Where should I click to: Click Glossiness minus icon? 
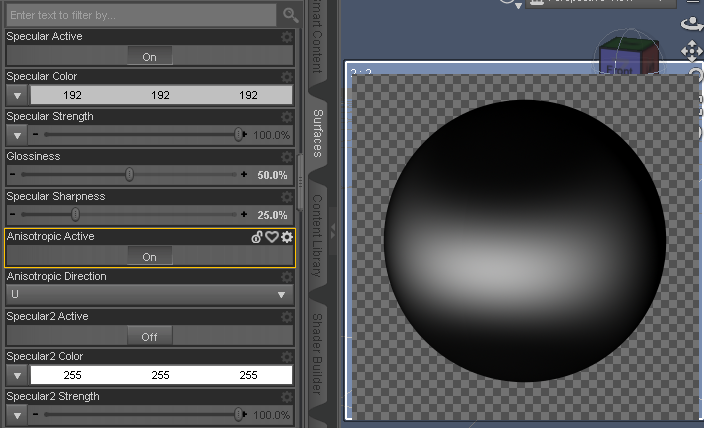12,174
